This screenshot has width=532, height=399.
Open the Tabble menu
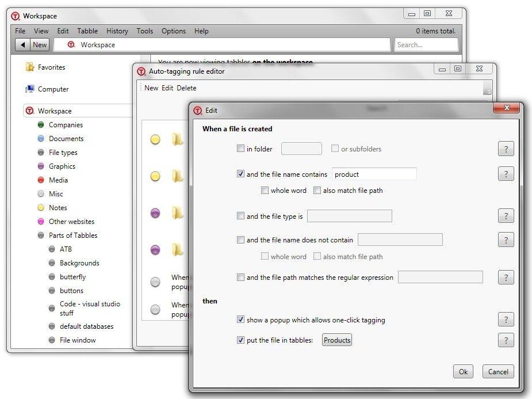click(87, 31)
